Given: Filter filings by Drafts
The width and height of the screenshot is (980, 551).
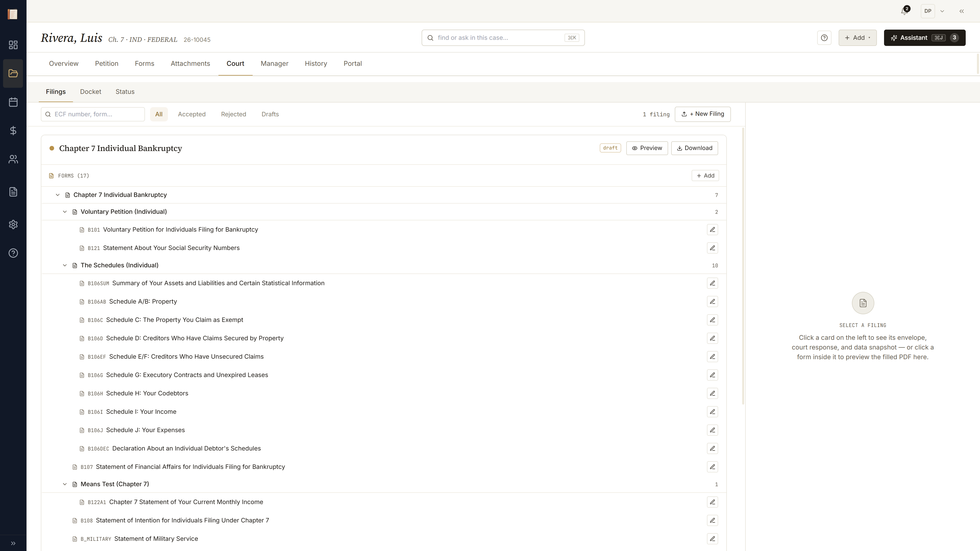Looking at the screenshot, I should coord(270,114).
